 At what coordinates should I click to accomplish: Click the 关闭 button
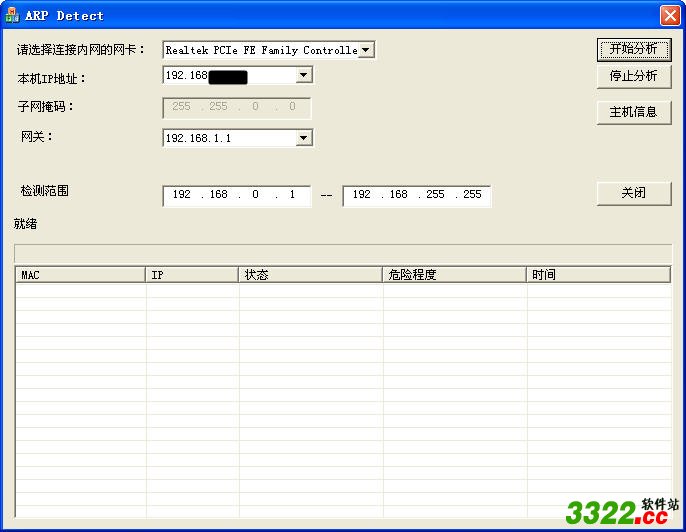[x=633, y=193]
